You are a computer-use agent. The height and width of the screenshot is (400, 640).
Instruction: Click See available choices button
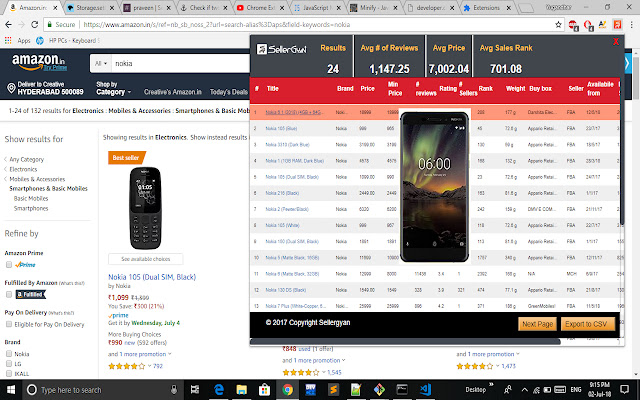[146, 259]
